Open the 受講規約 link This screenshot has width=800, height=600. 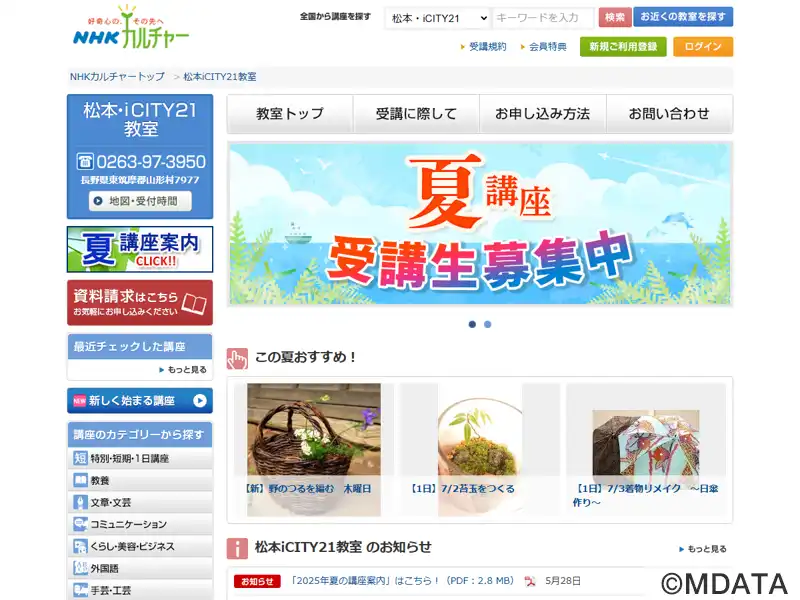pyautogui.click(x=488, y=46)
